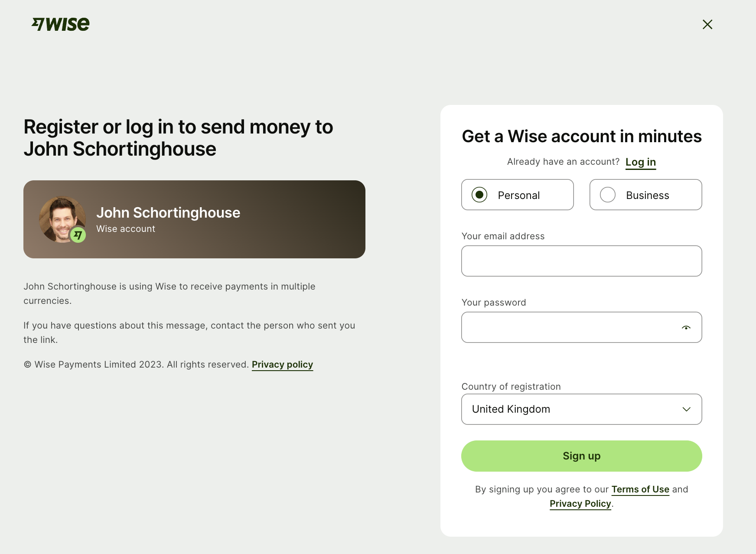Focus the email address input field

[x=581, y=261]
